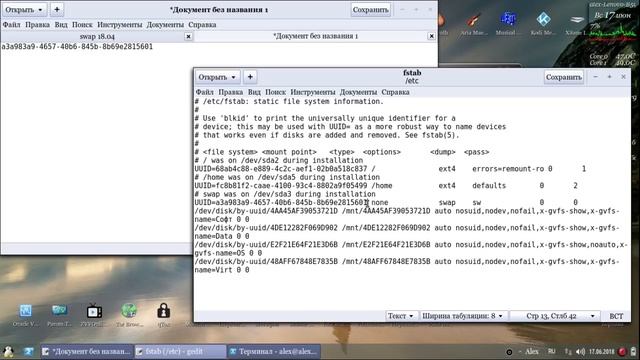Open the Файл menu in fstab window
Screen dimensions: 640x360
(204, 92)
